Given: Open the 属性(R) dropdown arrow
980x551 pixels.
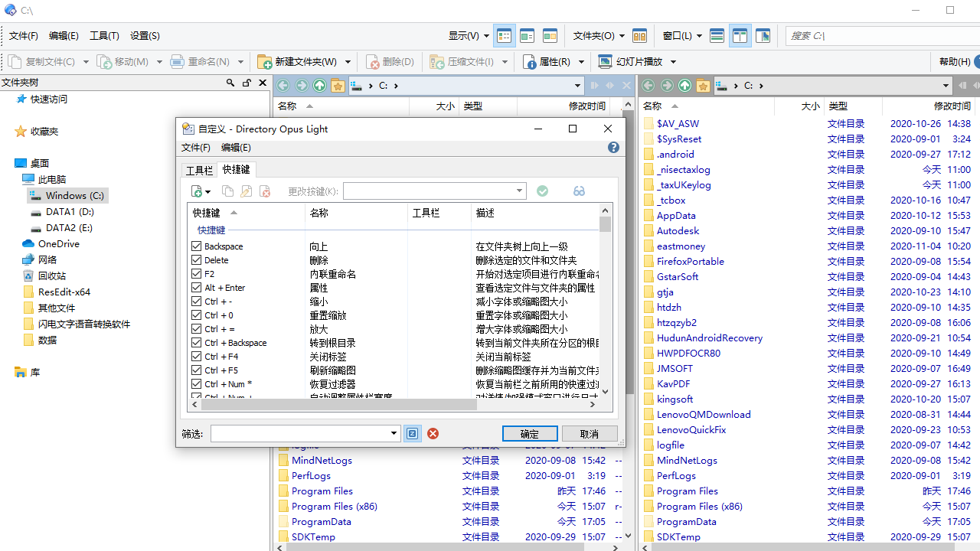Looking at the screenshot, I should tap(581, 62).
